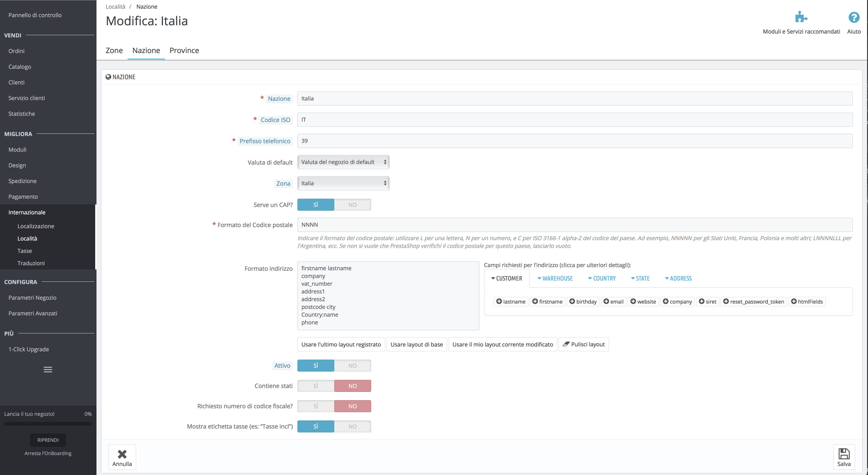The height and width of the screenshot is (475, 868).
Task: Add the birthday field plus icon
Action: (x=572, y=301)
